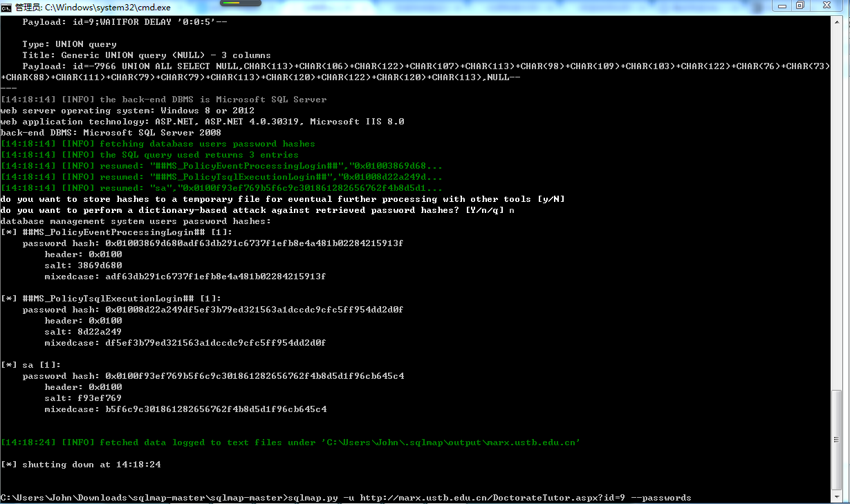Click resumed line for ##MS_PolicyTsqlExecutionLogin##

[x=221, y=177]
